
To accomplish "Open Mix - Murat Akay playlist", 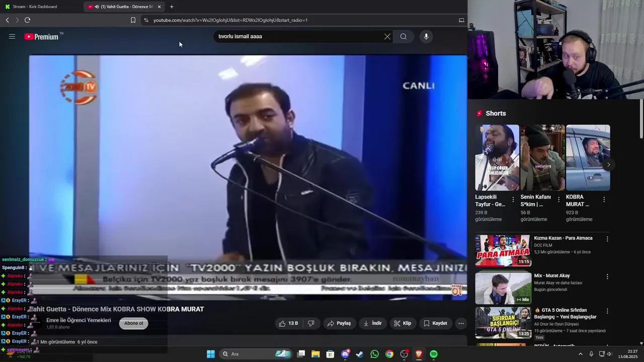I will [x=503, y=288].
